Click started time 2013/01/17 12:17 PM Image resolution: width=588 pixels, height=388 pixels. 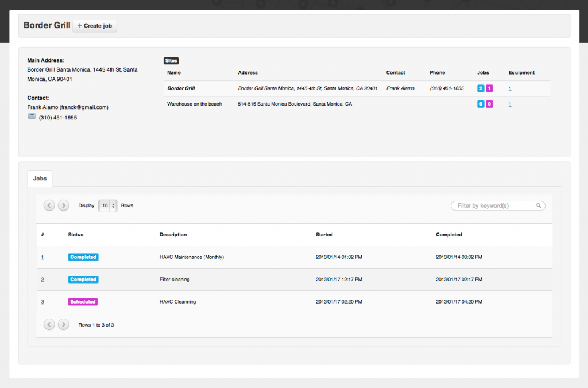339,280
